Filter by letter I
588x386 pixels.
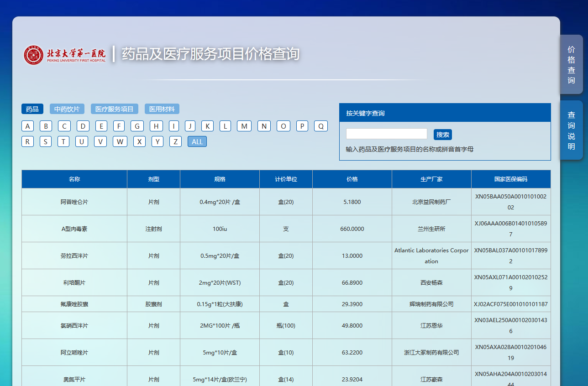[x=174, y=126]
